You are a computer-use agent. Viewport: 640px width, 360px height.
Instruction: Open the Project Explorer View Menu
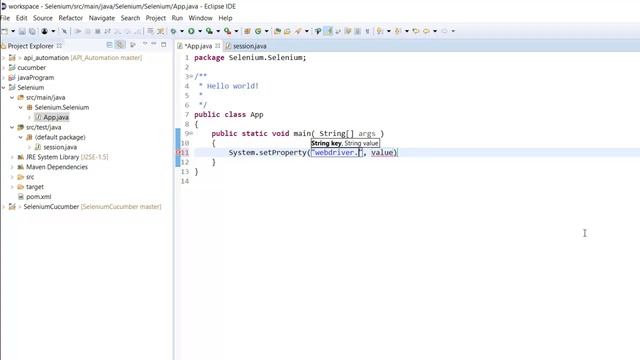145,44
